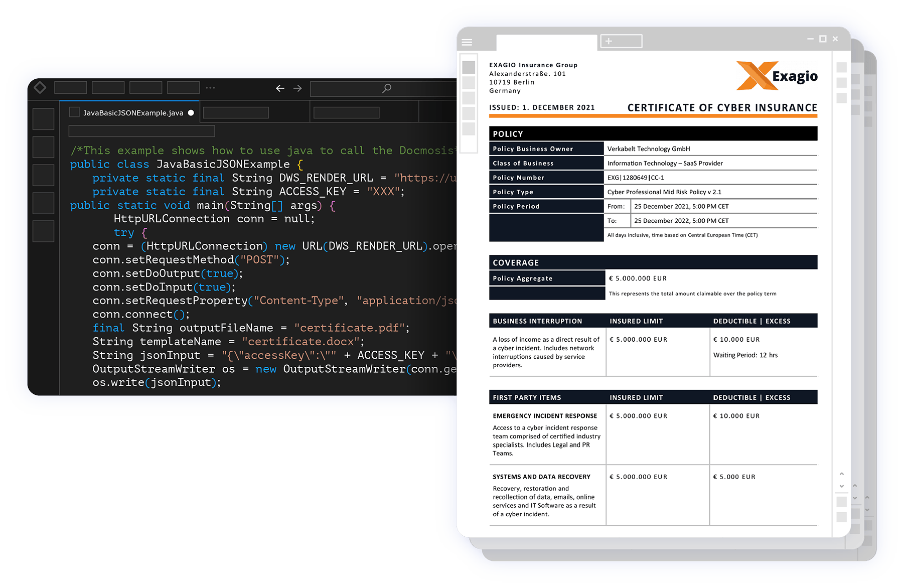
Task: Click 'conn.setDoInput(true);' line
Action: pos(164,287)
